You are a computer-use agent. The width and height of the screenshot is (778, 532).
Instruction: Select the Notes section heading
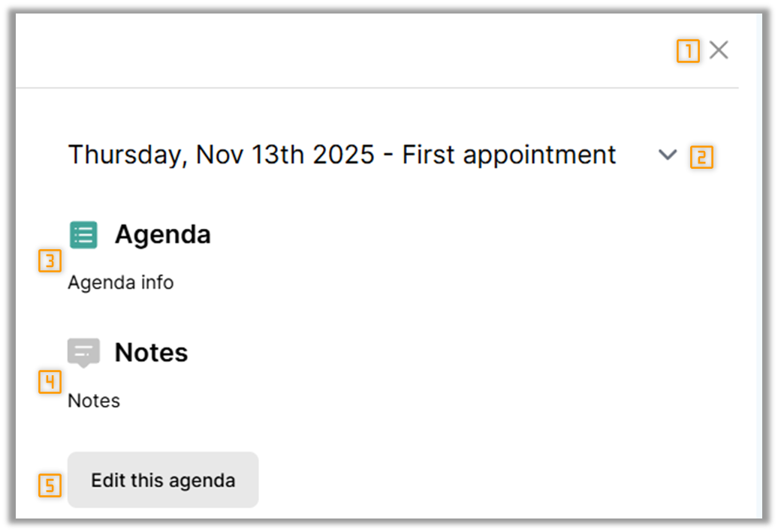151,353
